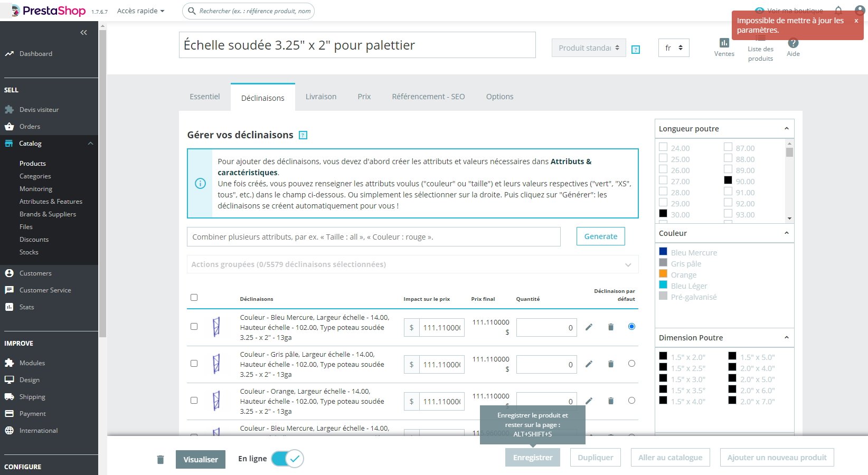Image resolution: width=868 pixels, height=475 pixels.
Task: Check the 24.00 Longueur poutre checkbox
Action: (x=663, y=147)
